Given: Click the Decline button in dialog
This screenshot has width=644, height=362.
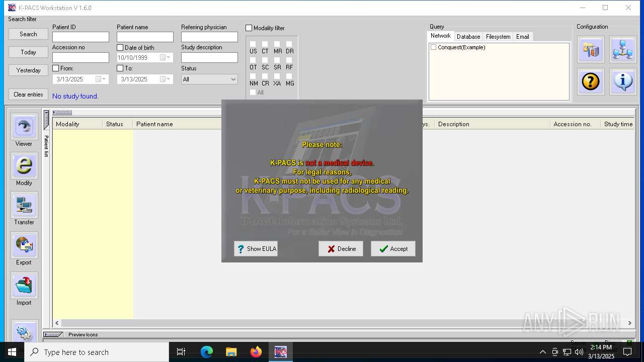Looking at the screenshot, I should pos(341,249).
